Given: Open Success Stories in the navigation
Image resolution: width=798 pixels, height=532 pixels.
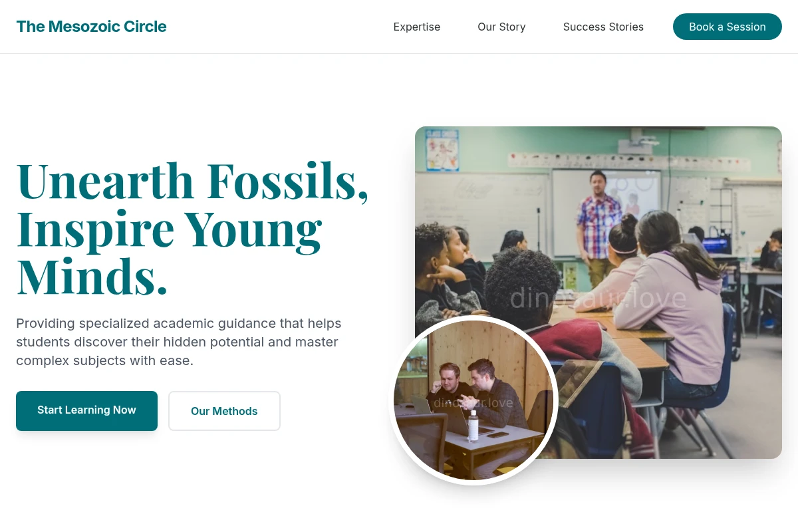Looking at the screenshot, I should [x=603, y=27].
